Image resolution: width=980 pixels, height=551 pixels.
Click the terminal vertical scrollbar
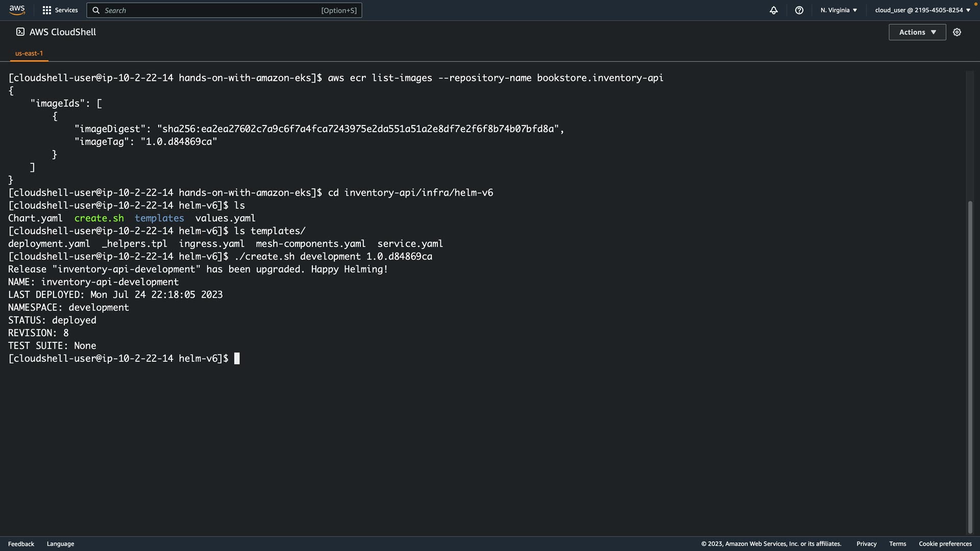click(970, 367)
